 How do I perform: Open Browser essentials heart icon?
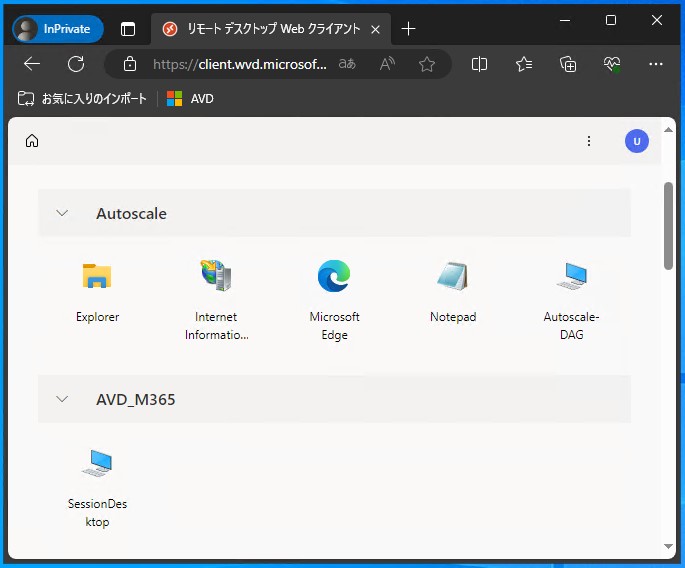point(612,64)
